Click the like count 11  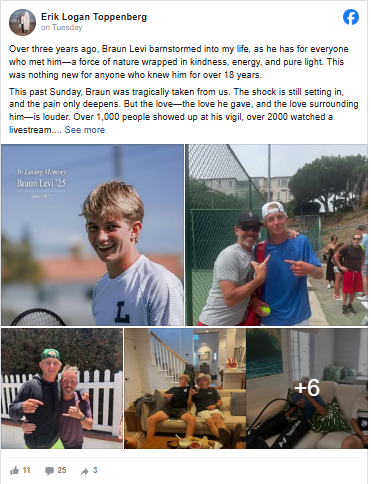click(26, 470)
